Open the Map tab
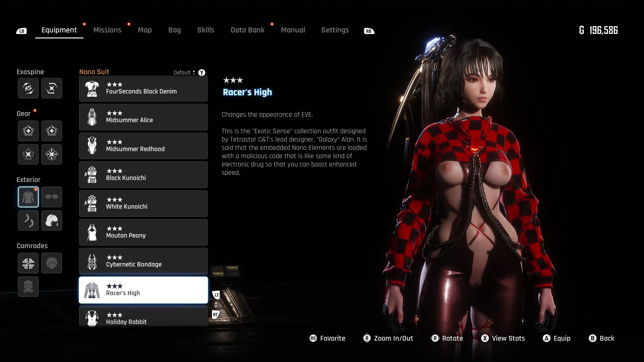This screenshot has width=644, height=362. [145, 30]
